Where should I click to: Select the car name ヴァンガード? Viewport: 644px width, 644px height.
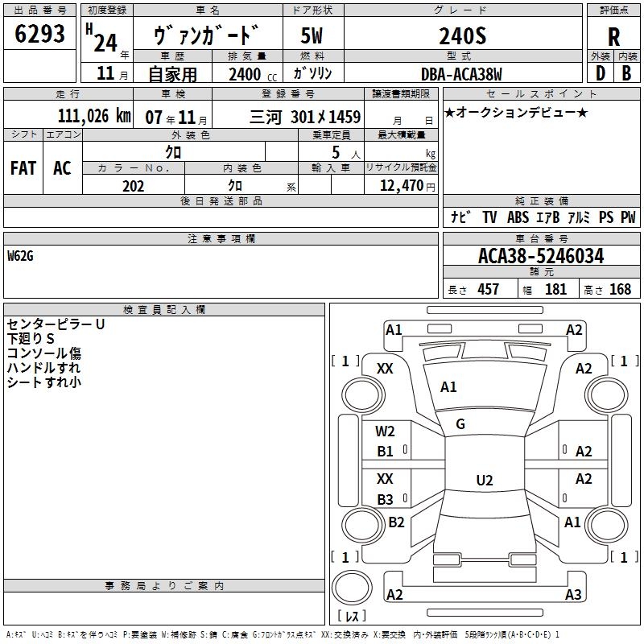(x=207, y=35)
